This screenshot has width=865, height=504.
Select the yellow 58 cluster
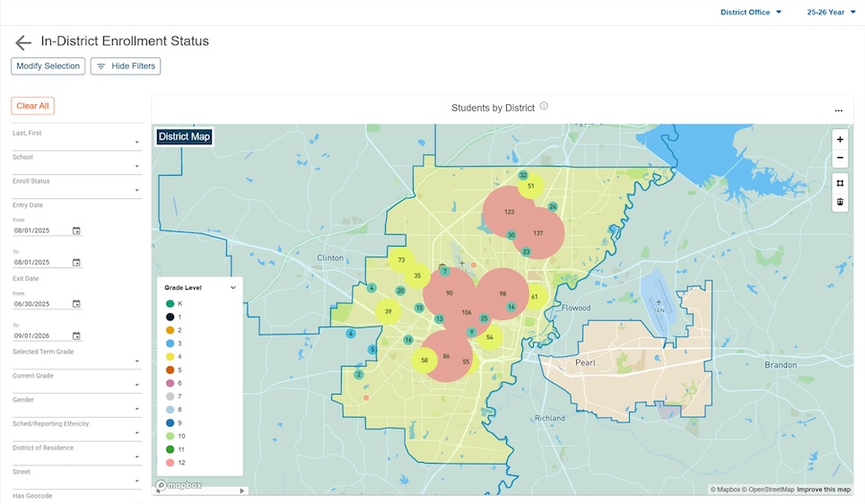click(x=424, y=361)
